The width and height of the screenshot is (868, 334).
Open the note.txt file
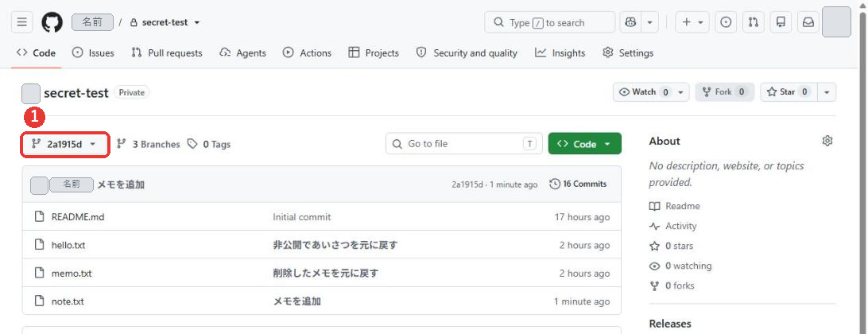pyautogui.click(x=68, y=301)
